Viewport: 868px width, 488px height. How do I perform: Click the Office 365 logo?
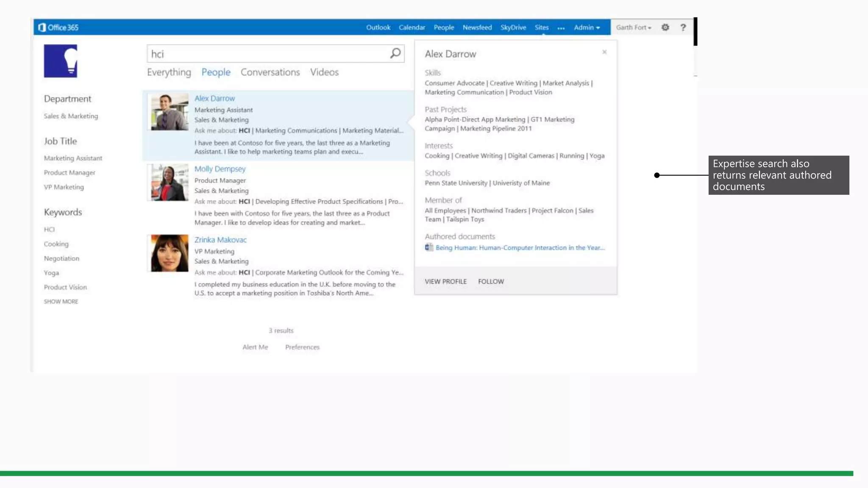click(58, 28)
